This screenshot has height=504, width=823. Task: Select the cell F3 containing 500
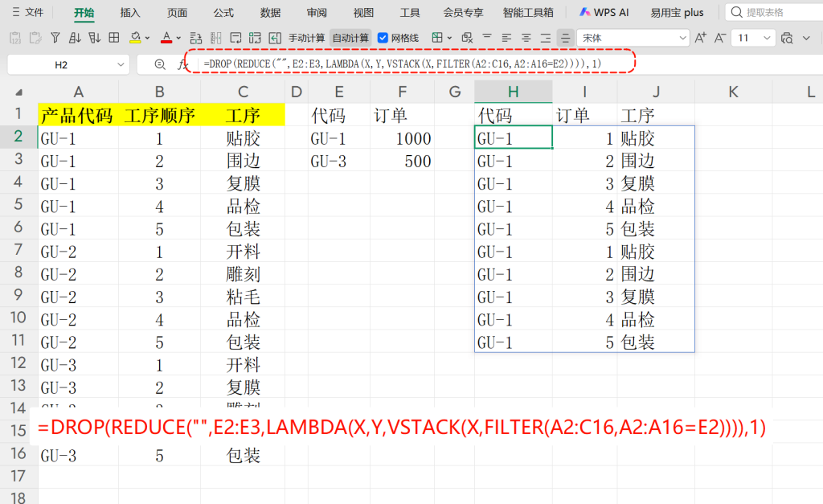[403, 161]
